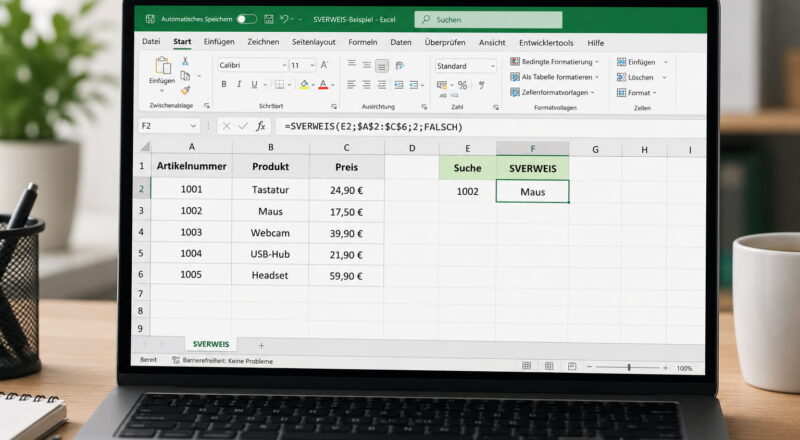This screenshot has height=440, width=800.
Task: Apply Italic formatting with I icon
Action: pyautogui.click(x=239, y=84)
